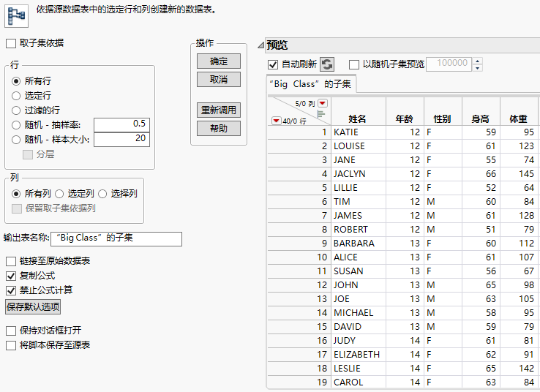Select the 姓名 column header

358,118
